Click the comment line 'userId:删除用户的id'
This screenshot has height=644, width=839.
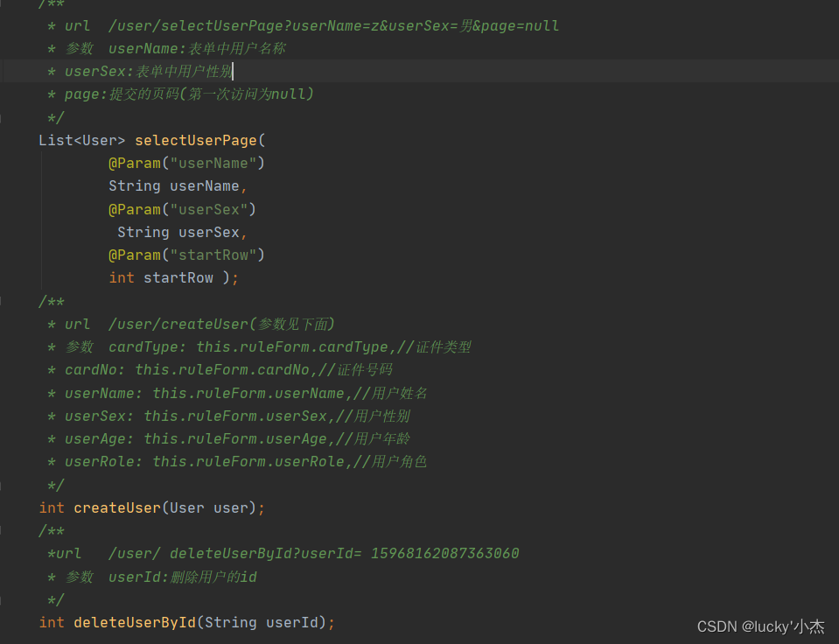point(152,577)
